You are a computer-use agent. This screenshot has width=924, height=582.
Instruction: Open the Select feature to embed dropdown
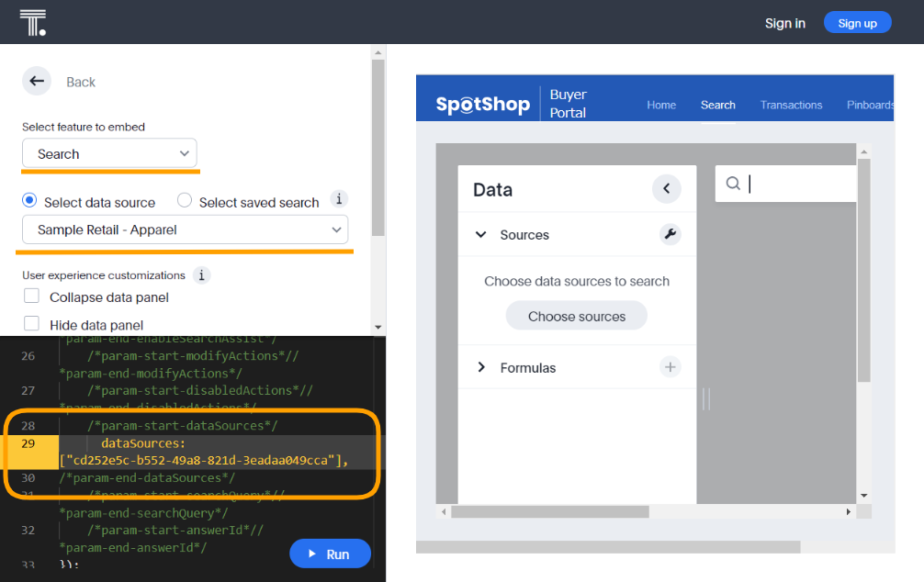tap(108, 153)
